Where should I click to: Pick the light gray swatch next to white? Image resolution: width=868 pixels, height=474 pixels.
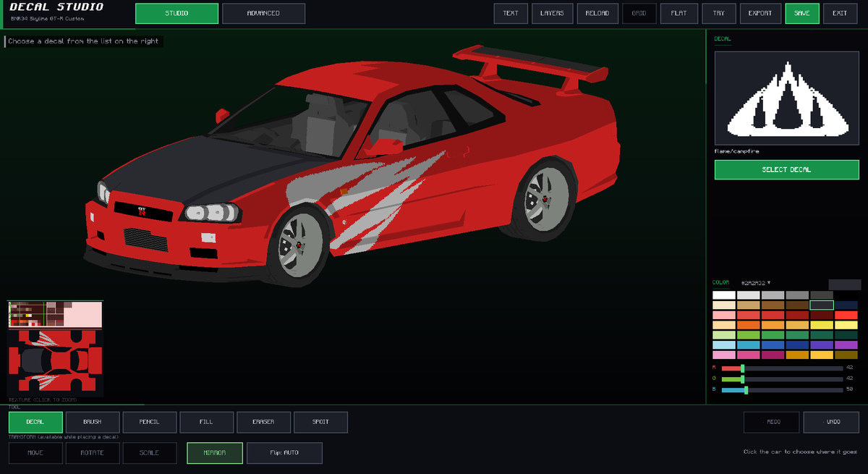[x=749, y=295]
